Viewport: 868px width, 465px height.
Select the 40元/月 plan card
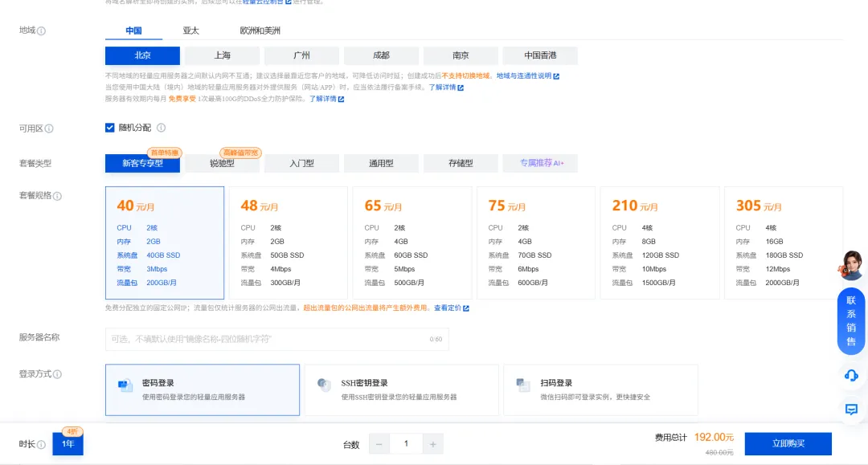(165, 243)
